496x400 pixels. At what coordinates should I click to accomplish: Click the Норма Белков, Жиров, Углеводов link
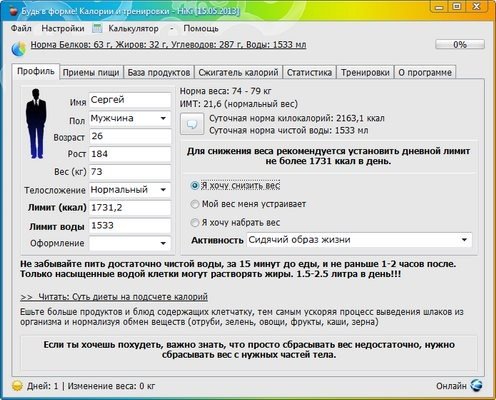168,45
